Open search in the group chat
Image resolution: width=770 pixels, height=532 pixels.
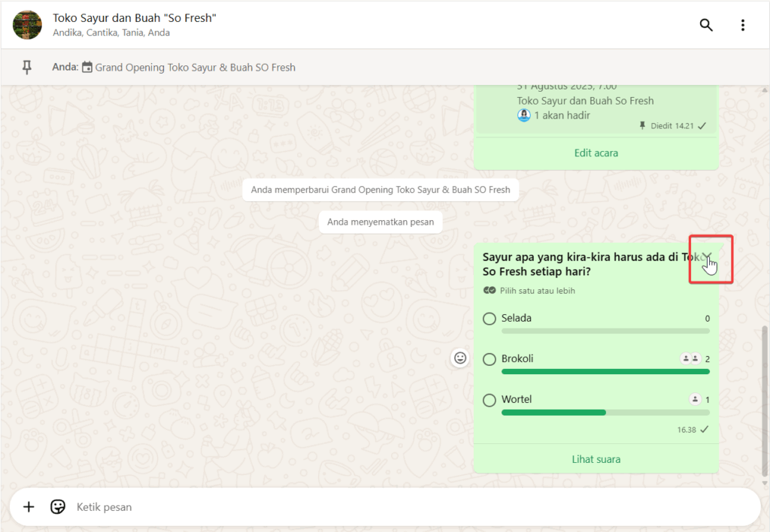pyautogui.click(x=705, y=25)
